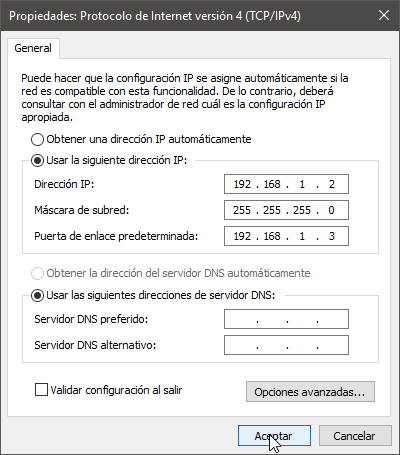Open Opciones avanzadas settings
Viewport: 400px width, 455px height.
pyautogui.click(x=310, y=392)
